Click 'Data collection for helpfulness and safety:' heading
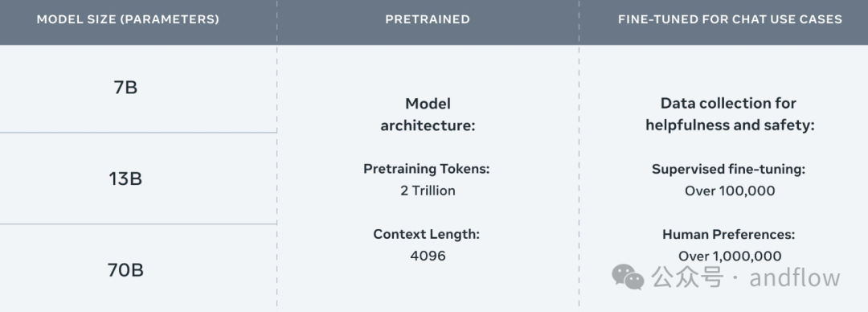Image resolution: width=868 pixels, height=312 pixels. click(730, 114)
